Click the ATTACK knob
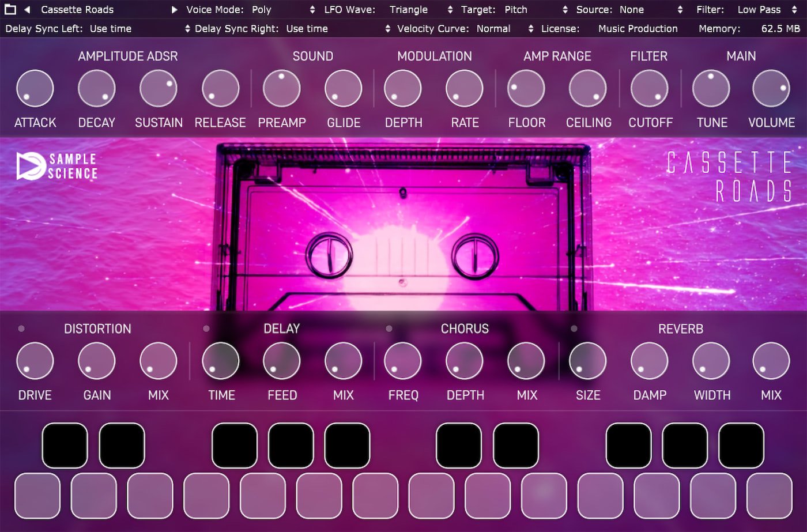Image resolution: width=807 pixels, height=532 pixels. (35, 89)
